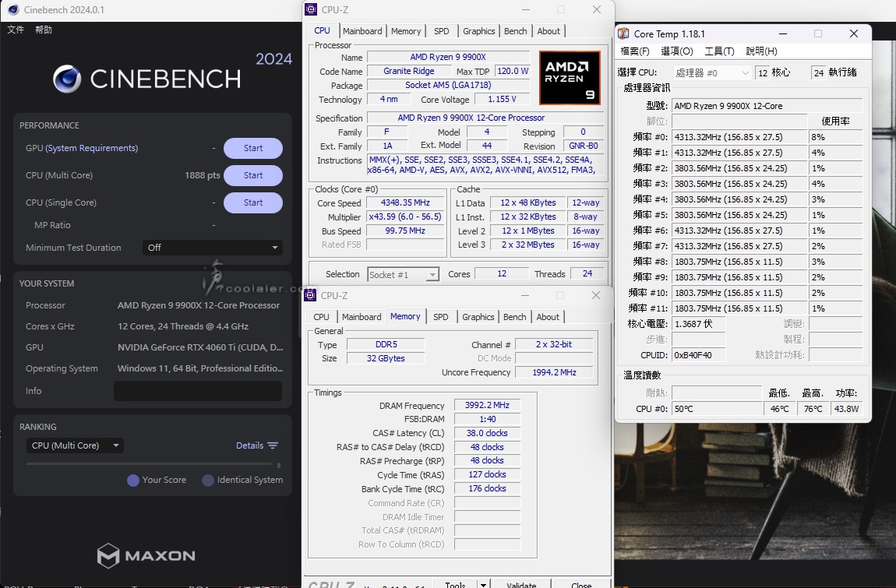Open the Minimum Test Duration dropdown
Image resolution: width=896 pixels, height=588 pixels.
212,248
